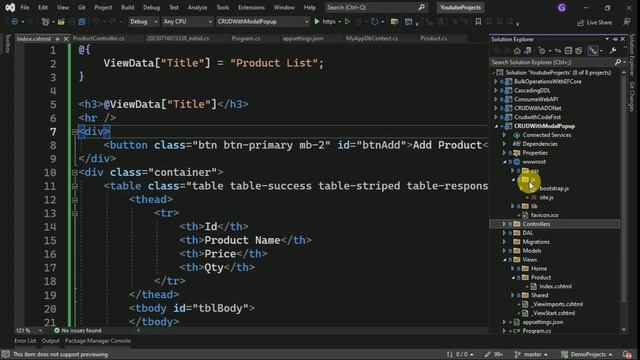
Task: Open the Analyze menu
Action: [x=197, y=7]
